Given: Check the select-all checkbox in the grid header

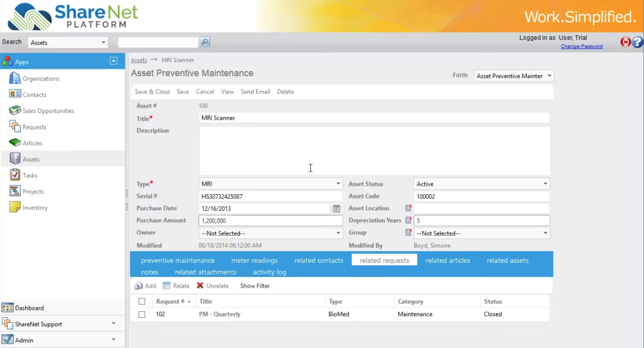Looking at the screenshot, I should [x=141, y=301].
